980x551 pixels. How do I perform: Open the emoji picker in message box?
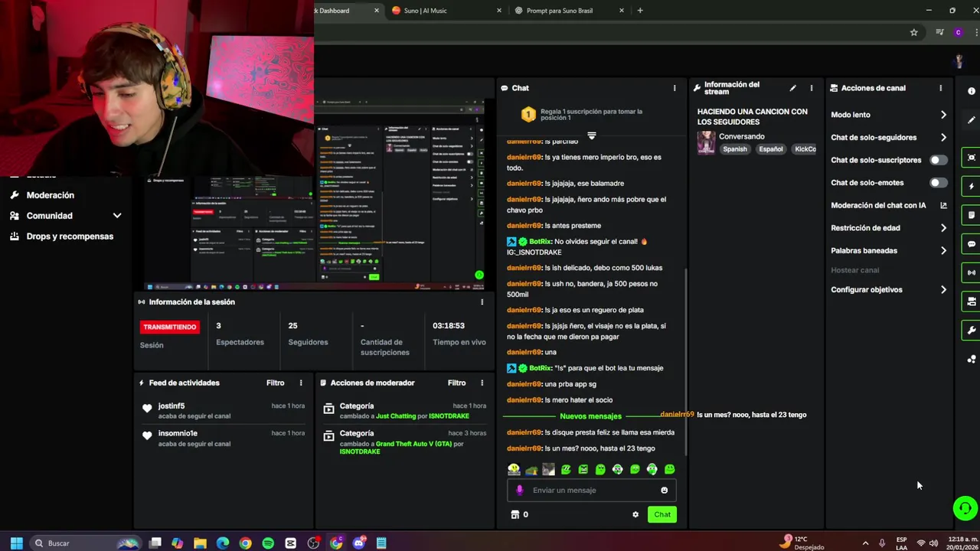click(x=664, y=490)
